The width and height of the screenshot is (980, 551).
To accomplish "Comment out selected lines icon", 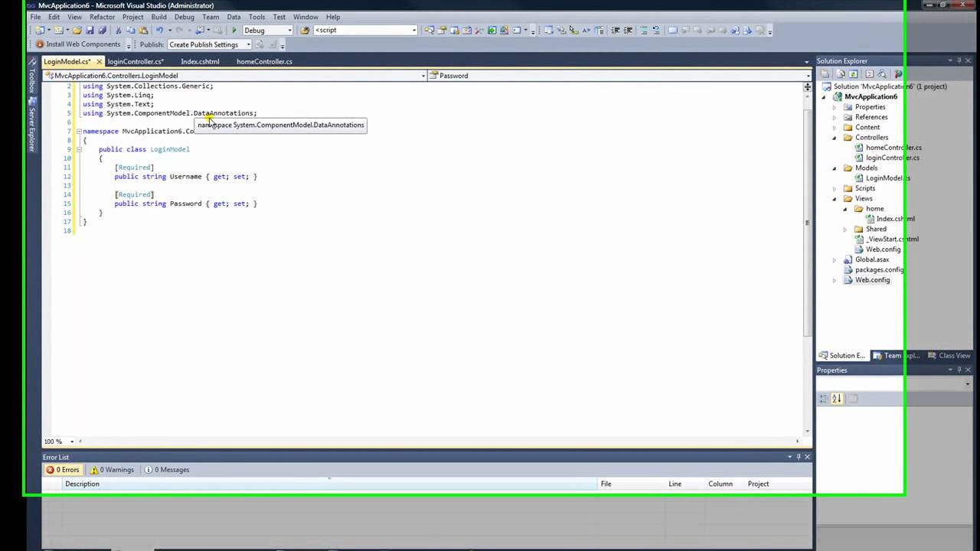I will pyautogui.click(x=643, y=30).
